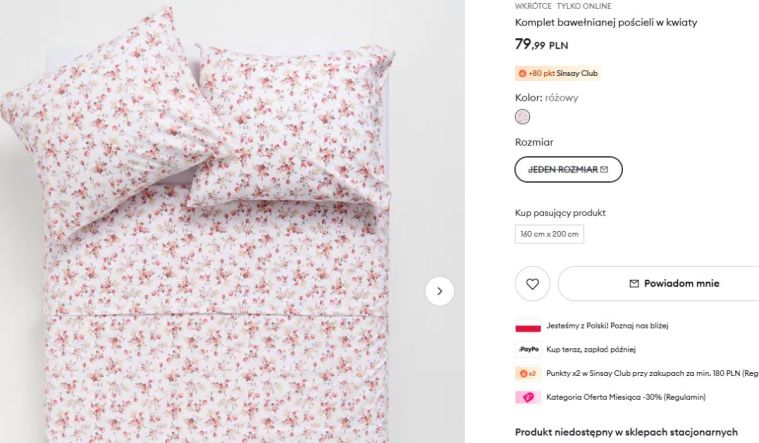Image resolution: width=759 pixels, height=443 pixels.
Task: Open Jesteśmy z Polski! Poznaj nas bliżej link
Action: (607, 326)
